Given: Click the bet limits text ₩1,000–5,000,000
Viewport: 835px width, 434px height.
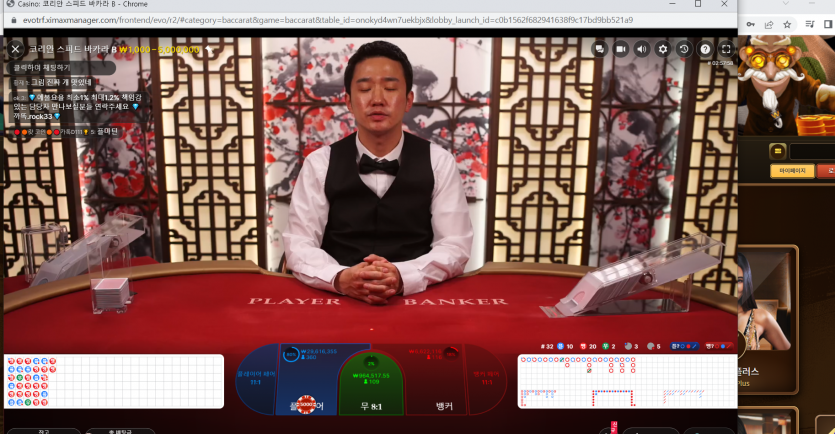Looking at the screenshot, I should [x=159, y=50].
